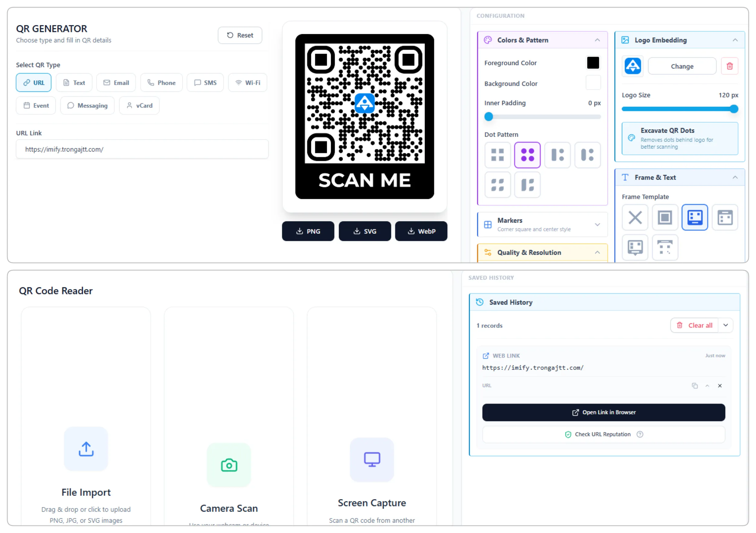Click the Markers grid icon
The width and height of the screenshot is (756, 533).
[x=488, y=225]
